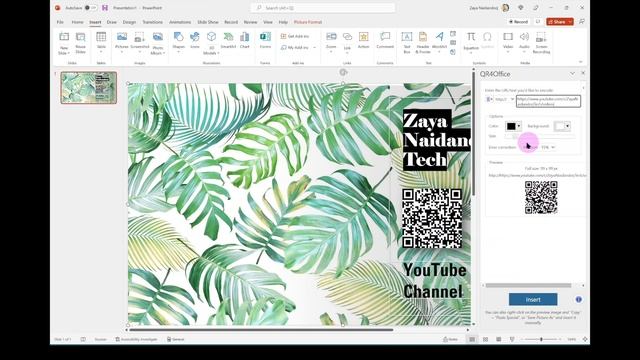Adjust the QR Size slider
This screenshot has width=640, height=360.
tap(540, 136)
